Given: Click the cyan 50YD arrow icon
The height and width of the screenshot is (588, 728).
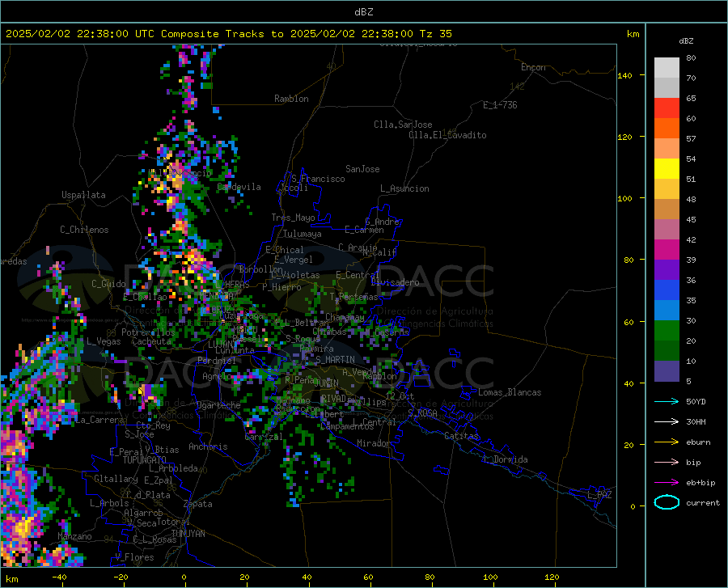Looking at the screenshot, I should [x=667, y=401].
